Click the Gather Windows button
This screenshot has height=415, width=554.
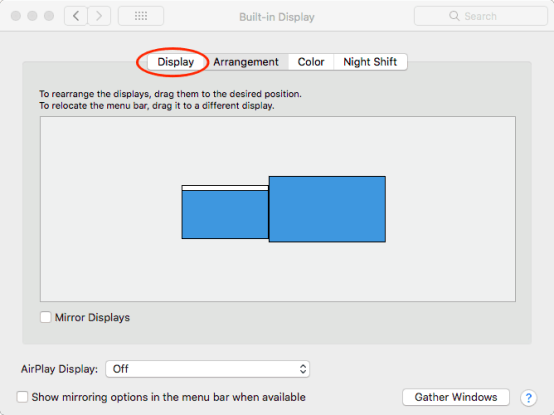456,397
